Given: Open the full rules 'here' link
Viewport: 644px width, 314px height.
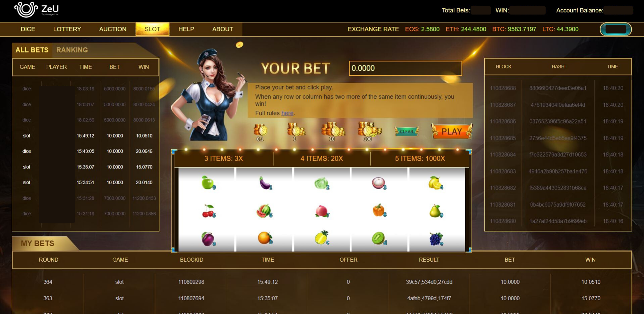Looking at the screenshot, I should (287, 113).
